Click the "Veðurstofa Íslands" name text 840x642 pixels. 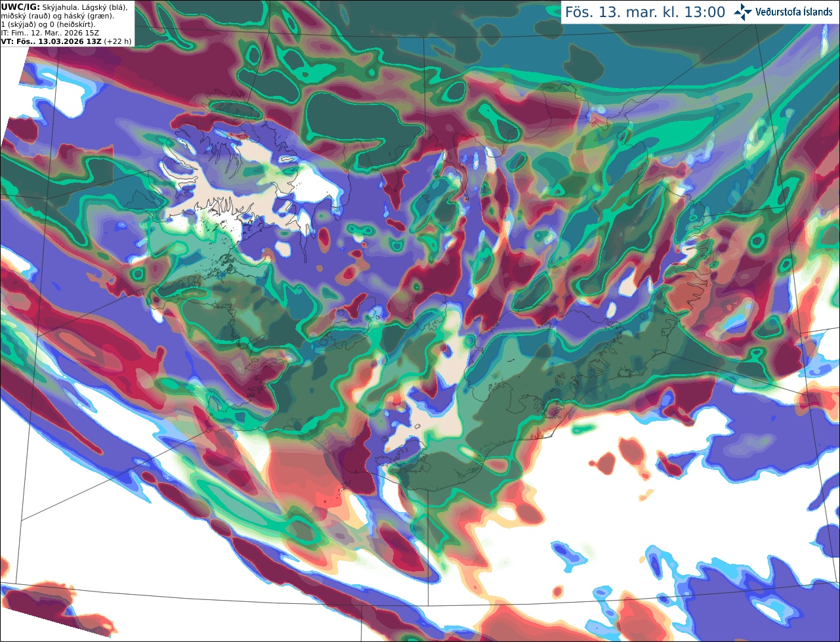794,12
